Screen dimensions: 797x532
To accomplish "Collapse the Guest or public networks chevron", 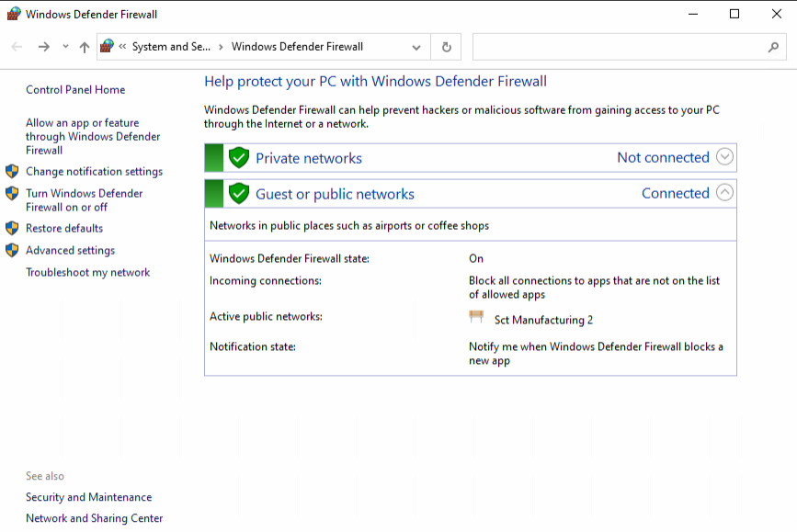I will click(x=724, y=193).
